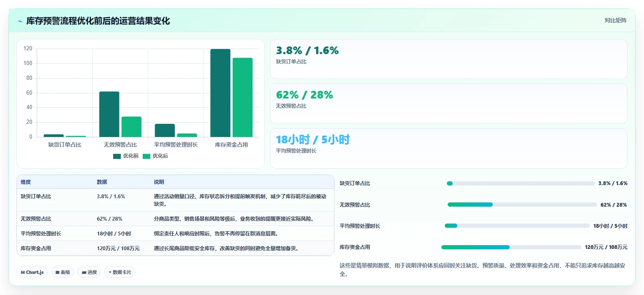The height and width of the screenshot is (295, 644).
Task: Click the lightning icon beside the title
Action: 20,21
